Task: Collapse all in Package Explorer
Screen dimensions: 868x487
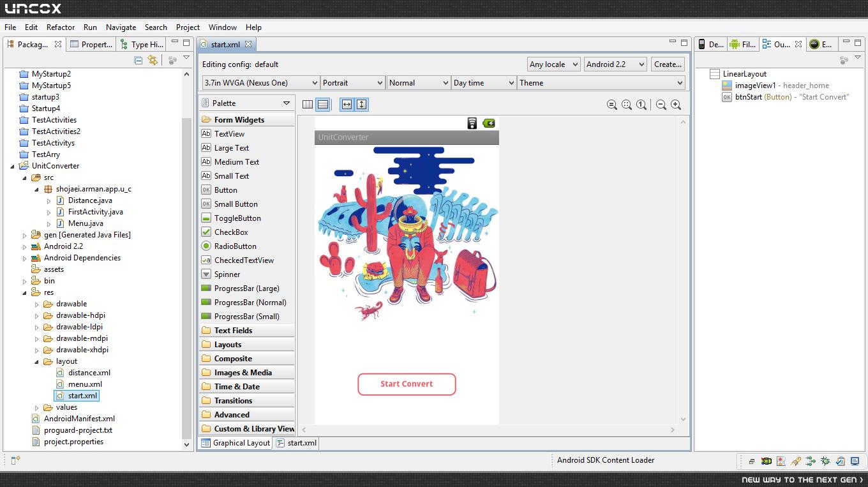Action: pyautogui.click(x=138, y=60)
